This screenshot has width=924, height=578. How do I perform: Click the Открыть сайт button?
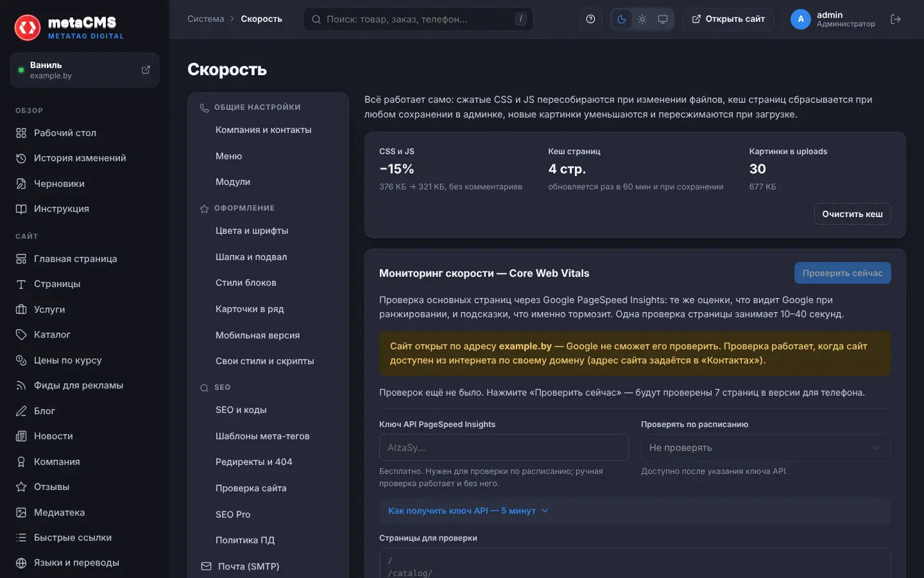[x=728, y=19]
